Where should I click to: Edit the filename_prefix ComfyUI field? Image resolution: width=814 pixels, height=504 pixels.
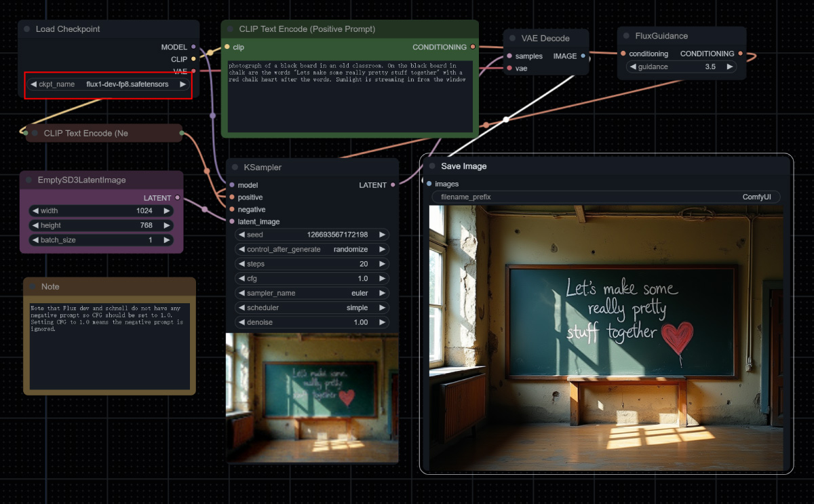coord(605,197)
